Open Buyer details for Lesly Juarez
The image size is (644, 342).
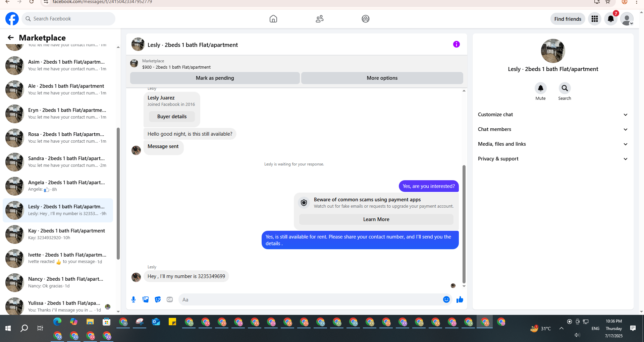click(x=172, y=117)
